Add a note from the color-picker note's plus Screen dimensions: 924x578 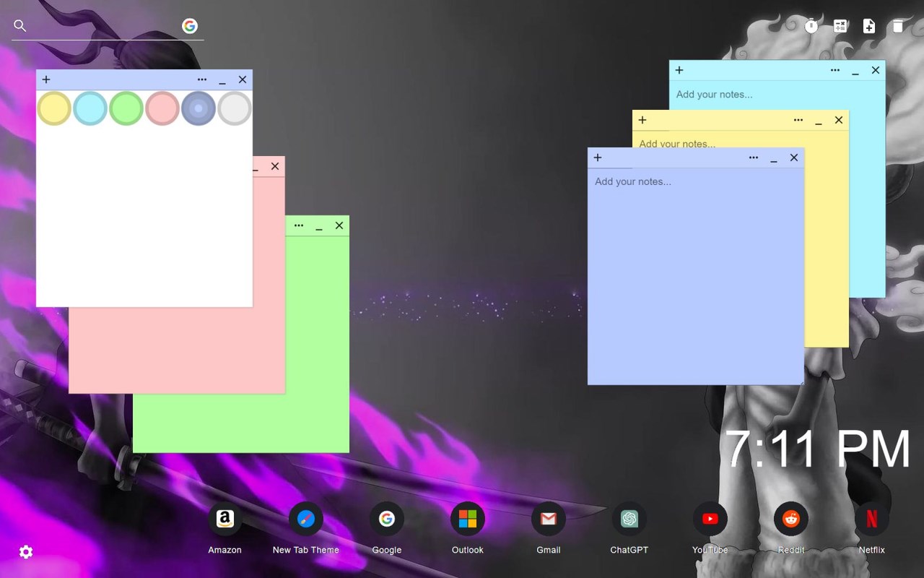pos(46,79)
